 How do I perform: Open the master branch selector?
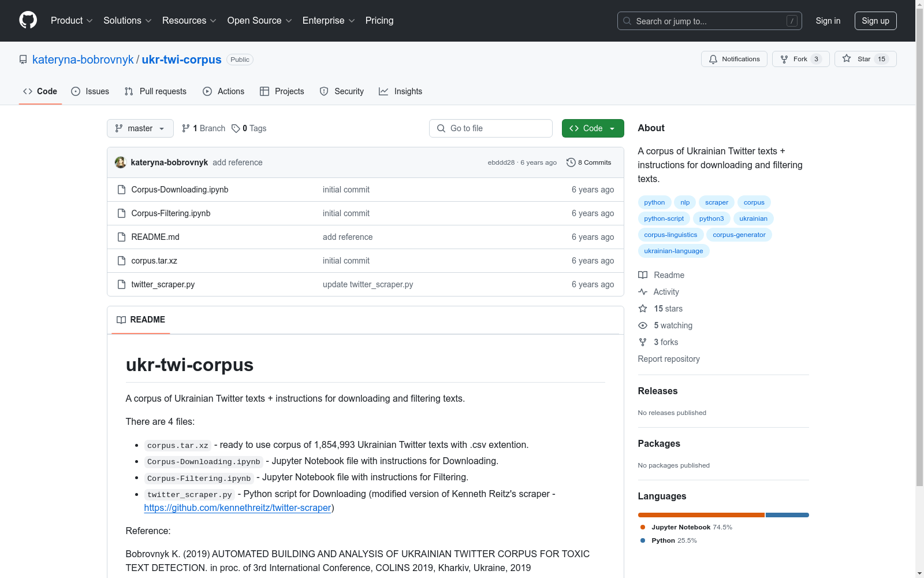(x=140, y=128)
